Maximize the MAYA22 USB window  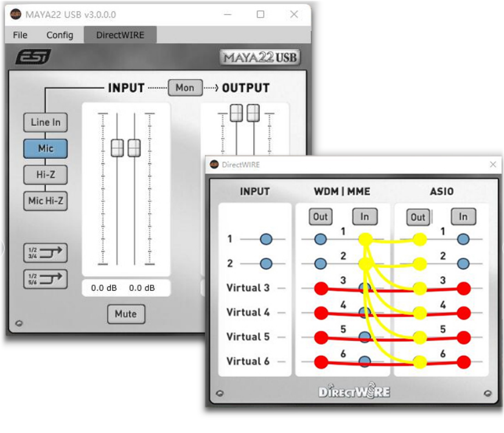coord(261,14)
